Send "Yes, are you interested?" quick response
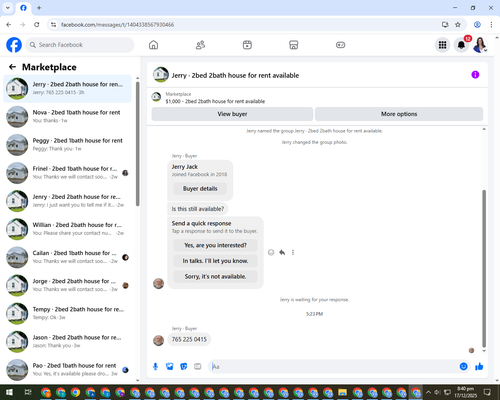 coord(215,245)
